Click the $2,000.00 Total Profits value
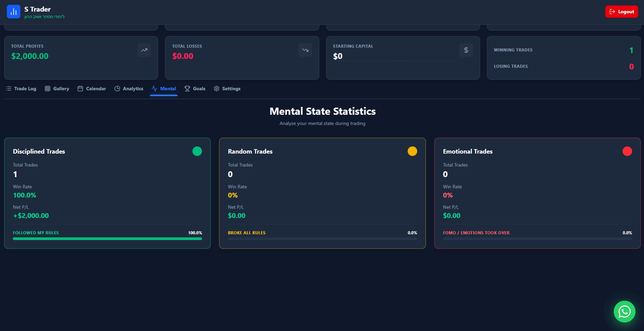This screenshot has height=331, width=644. pos(30,56)
